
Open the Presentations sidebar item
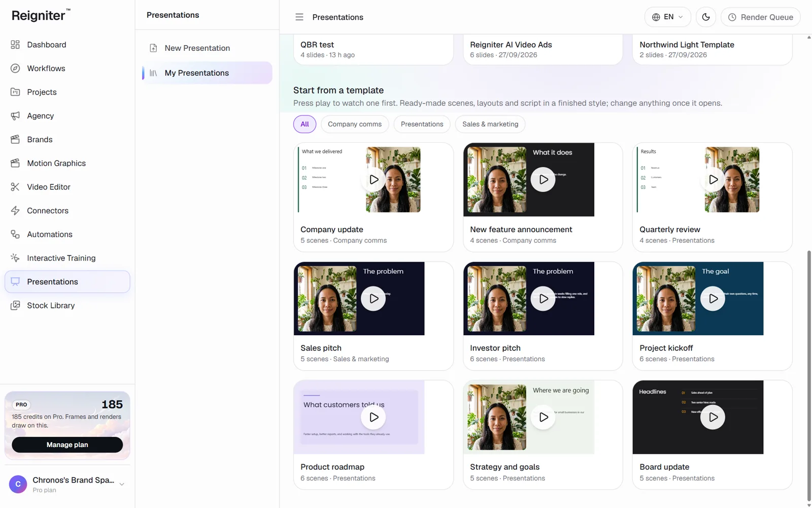tap(67, 282)
